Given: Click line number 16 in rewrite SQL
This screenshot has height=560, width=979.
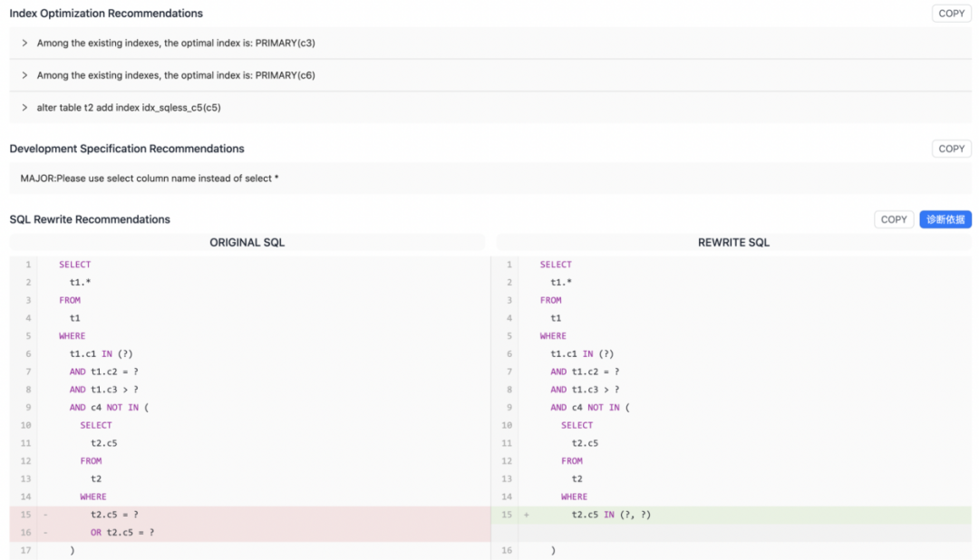Looking at the screenshot, I should click(x=506, y=550).
